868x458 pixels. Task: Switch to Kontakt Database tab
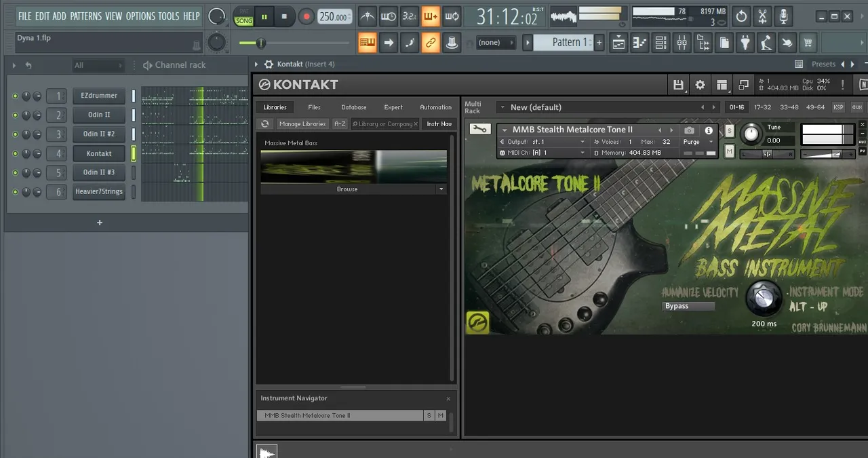pos(354,107)
